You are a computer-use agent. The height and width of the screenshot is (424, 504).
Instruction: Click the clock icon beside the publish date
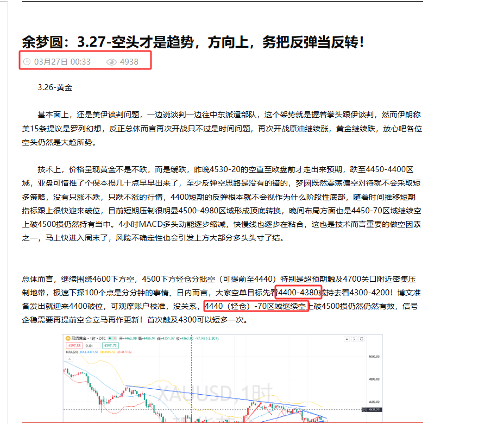pos(27,62)
